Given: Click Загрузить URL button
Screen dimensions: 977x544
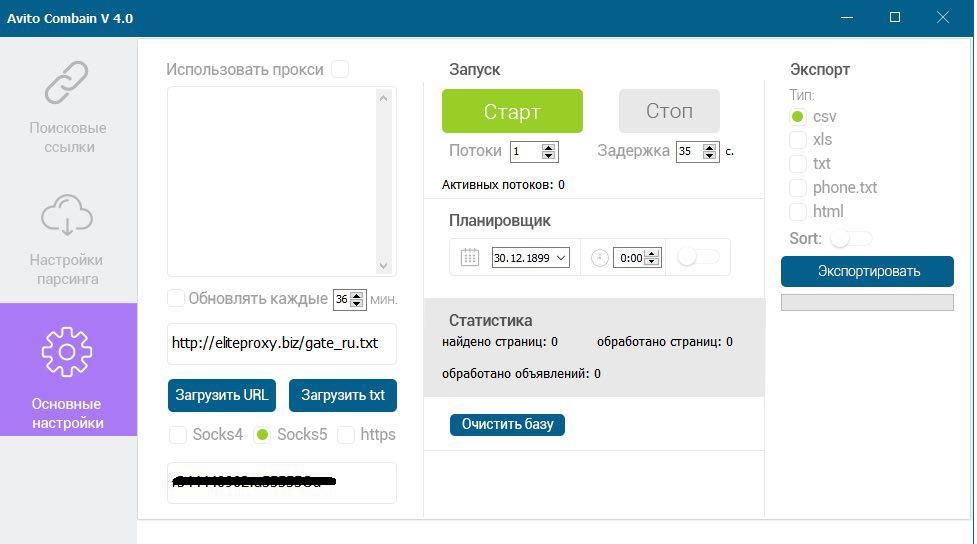Looking at the screenshot, I should 221,395.
